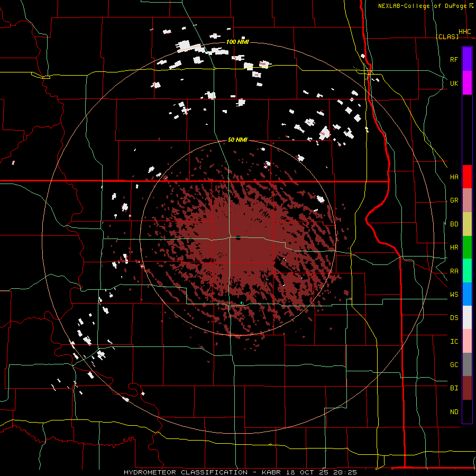Viewport: 476px width, 476px height.
Task: Click the BI dark red legend swatch
Action: tap(467, 388)
